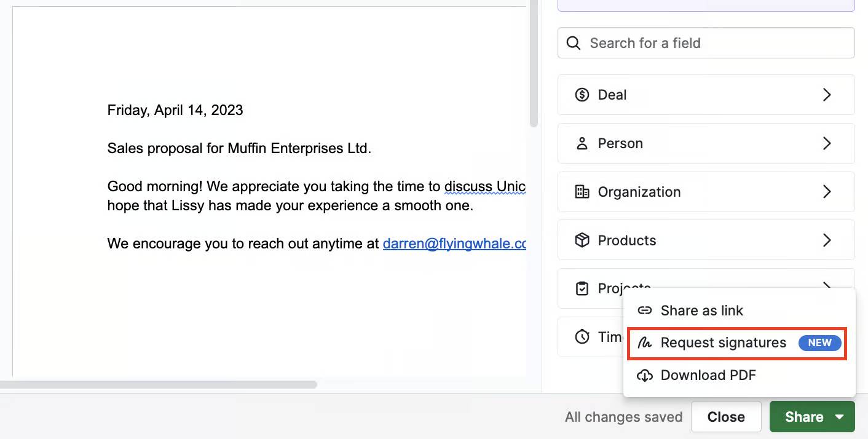Click the NEW badge on Request signatures
868x439 pixels.
coord(819,342)
